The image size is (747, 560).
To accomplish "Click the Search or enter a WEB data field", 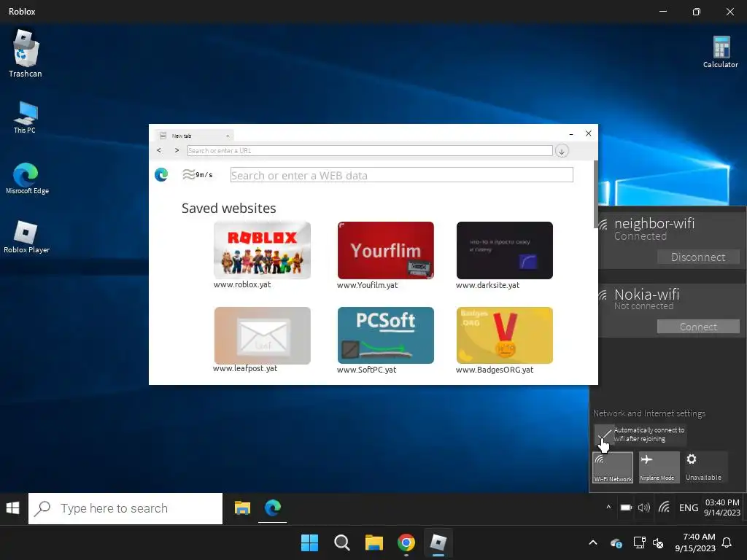I will (x=402, y=175).
